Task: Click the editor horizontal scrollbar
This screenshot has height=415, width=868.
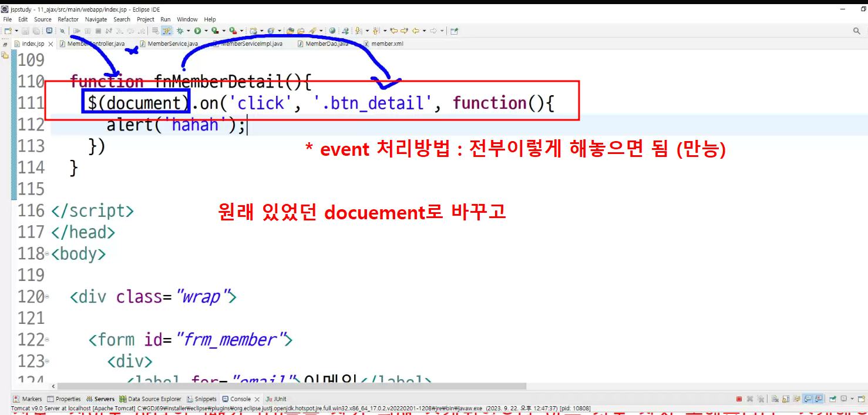Action: pyautogui.click(x=291, y=386)
